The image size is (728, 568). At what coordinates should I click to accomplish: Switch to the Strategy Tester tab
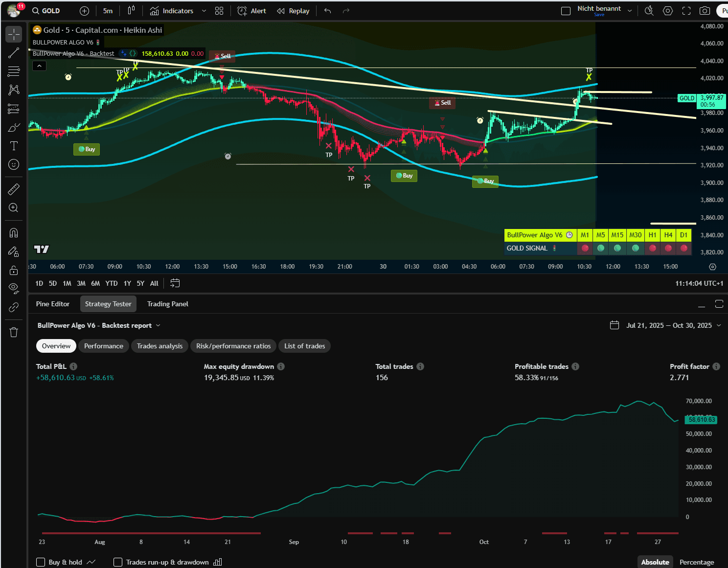pyautogui.click(x=108, y=304)
